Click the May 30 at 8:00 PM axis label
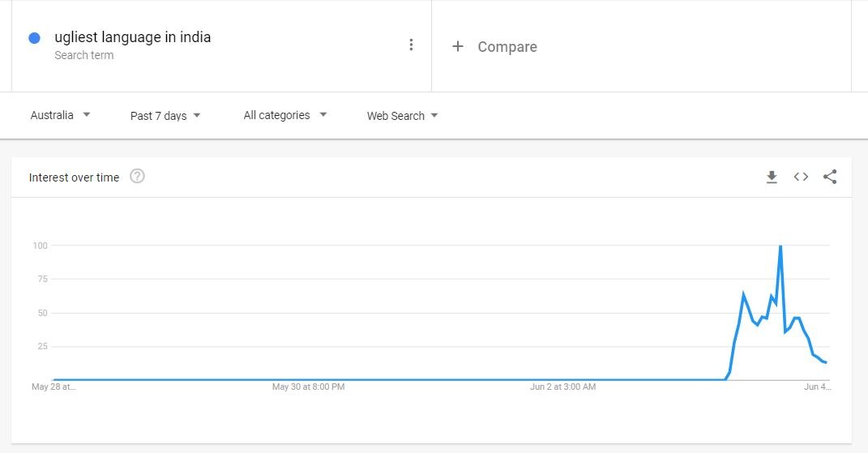The height and width of the screenshot is (453, 868). [308, 387]
